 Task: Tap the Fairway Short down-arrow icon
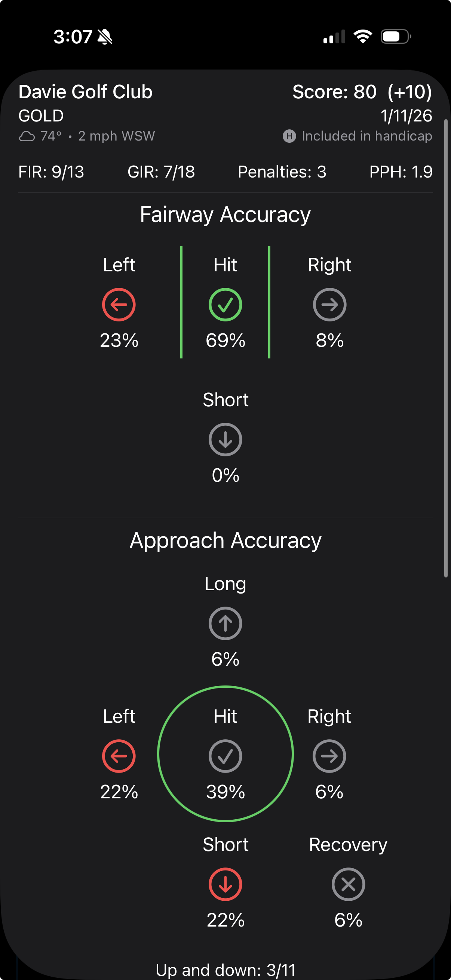coord(225,440)
